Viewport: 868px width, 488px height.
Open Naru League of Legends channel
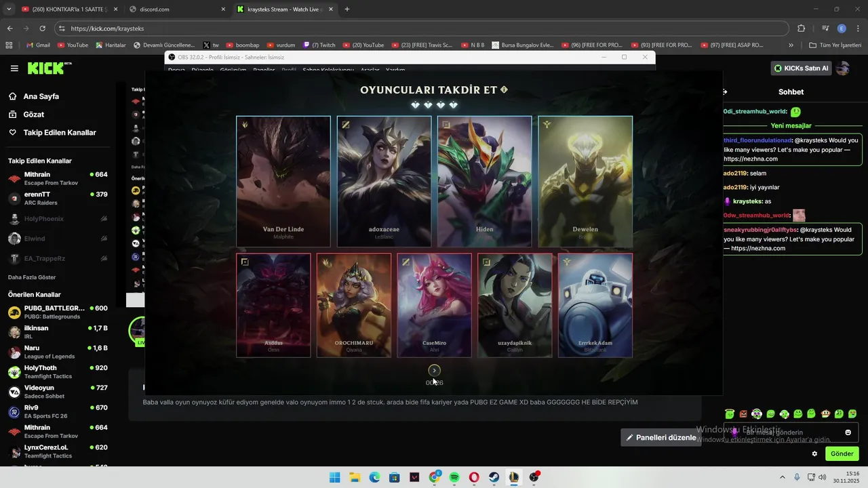[x=58, y=352]
